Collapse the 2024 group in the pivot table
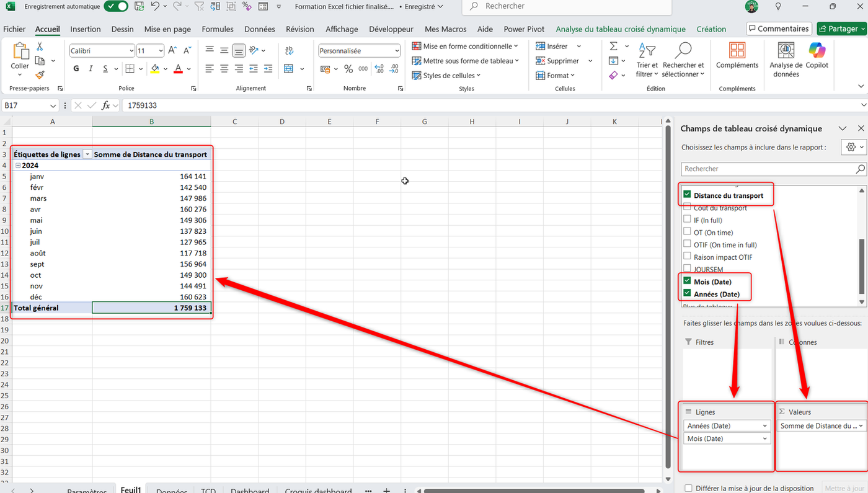The height and width of the screenshot is (493, 868). tap(18, 166)
